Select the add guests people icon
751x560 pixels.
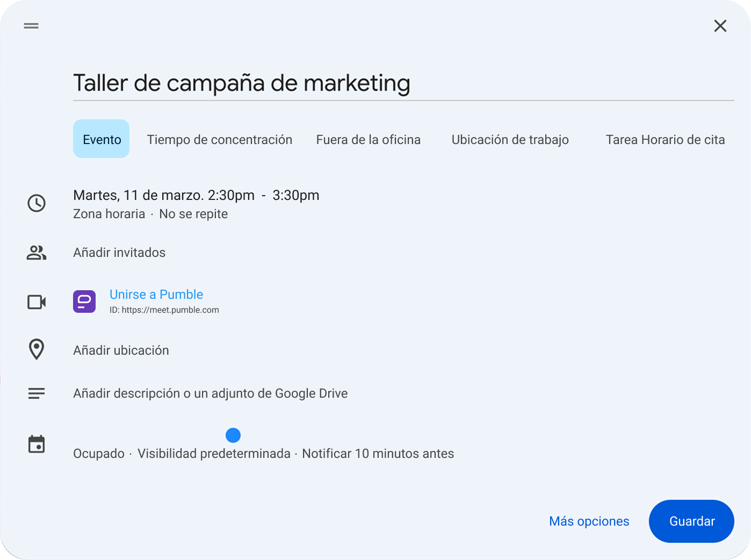pos(36,253)
